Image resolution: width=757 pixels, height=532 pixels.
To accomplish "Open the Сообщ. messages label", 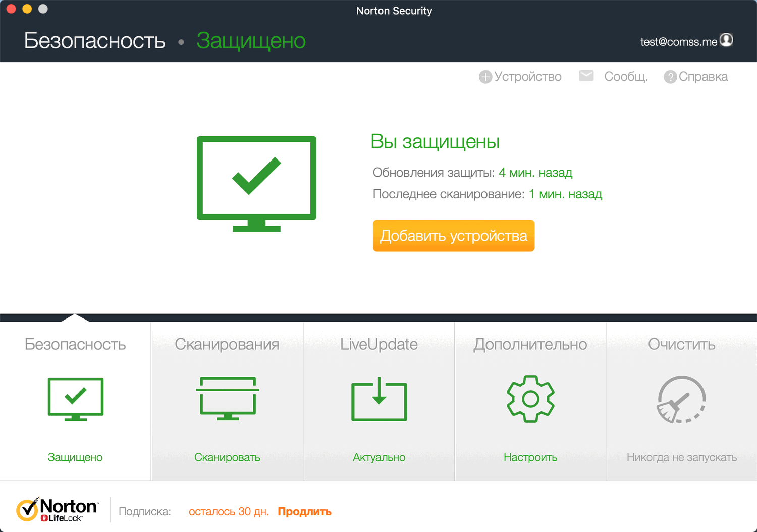I will click(626, 77).
